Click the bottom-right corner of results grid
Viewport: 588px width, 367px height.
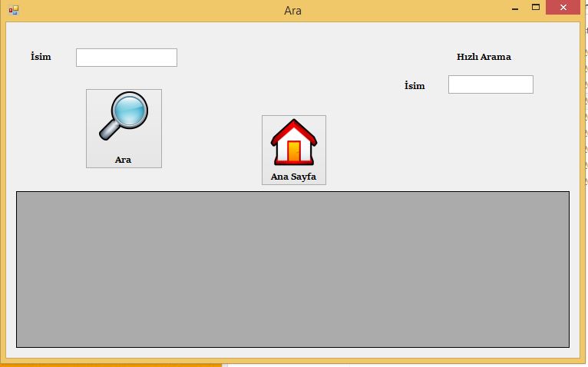point(566,344)
